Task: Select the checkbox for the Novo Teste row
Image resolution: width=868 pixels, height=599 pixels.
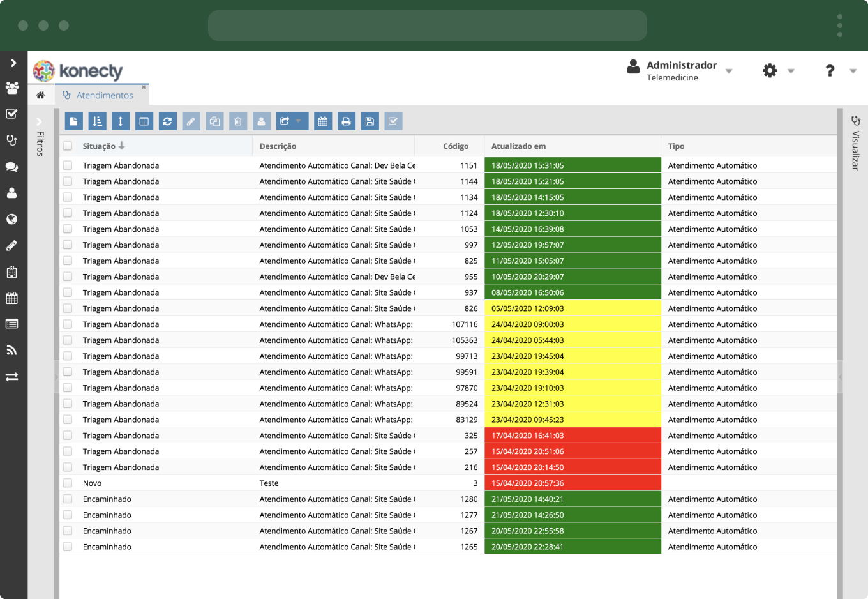Action: pos(68,483)
